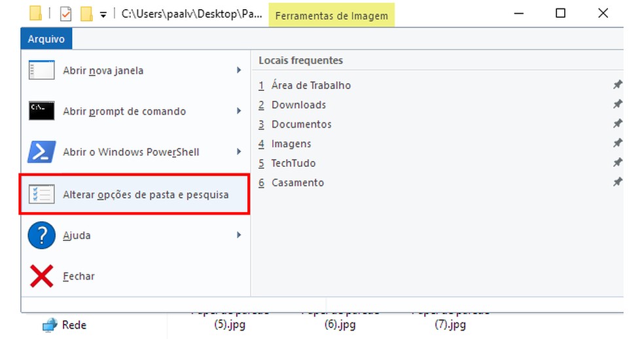Toggle pin for TechTudo
The image size is (644, 339).
pyautogui.click(x=617, y=162)
